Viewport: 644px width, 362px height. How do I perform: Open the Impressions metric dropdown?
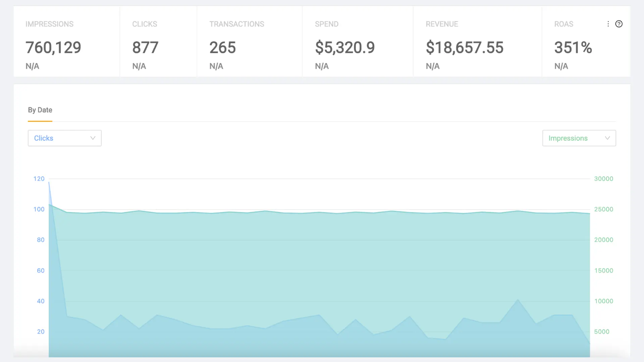pos(579,138)
